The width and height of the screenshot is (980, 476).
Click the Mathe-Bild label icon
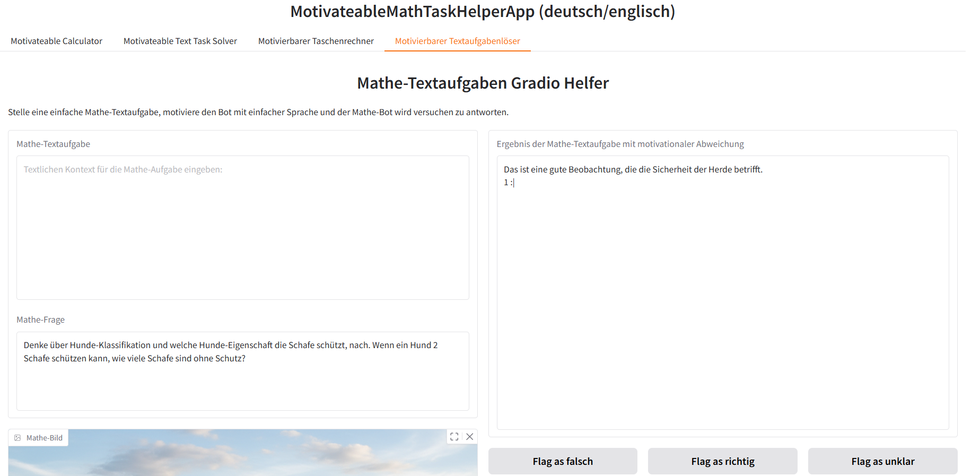coord(17,438)
